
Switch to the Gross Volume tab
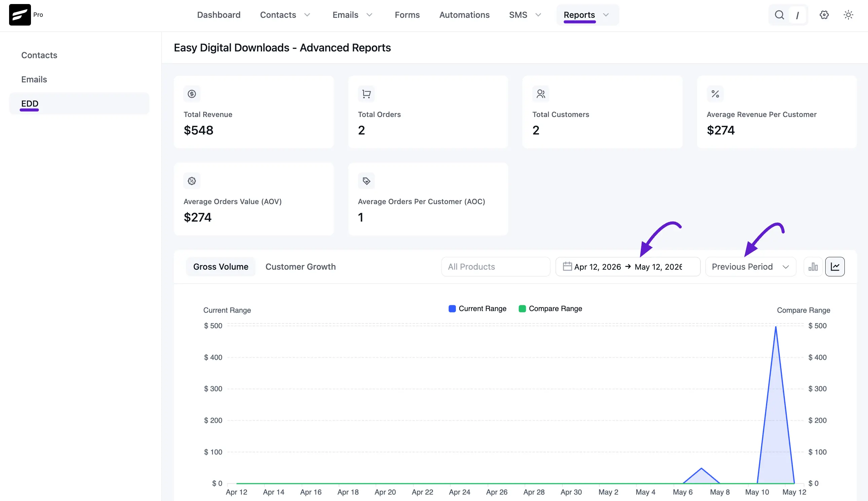pos(221,267)
